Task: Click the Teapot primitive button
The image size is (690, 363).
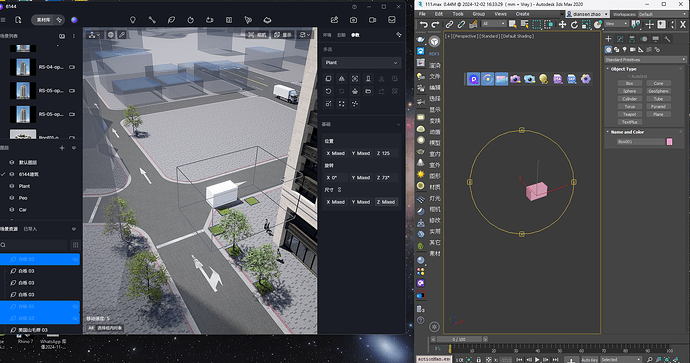Action: [630, 114]
